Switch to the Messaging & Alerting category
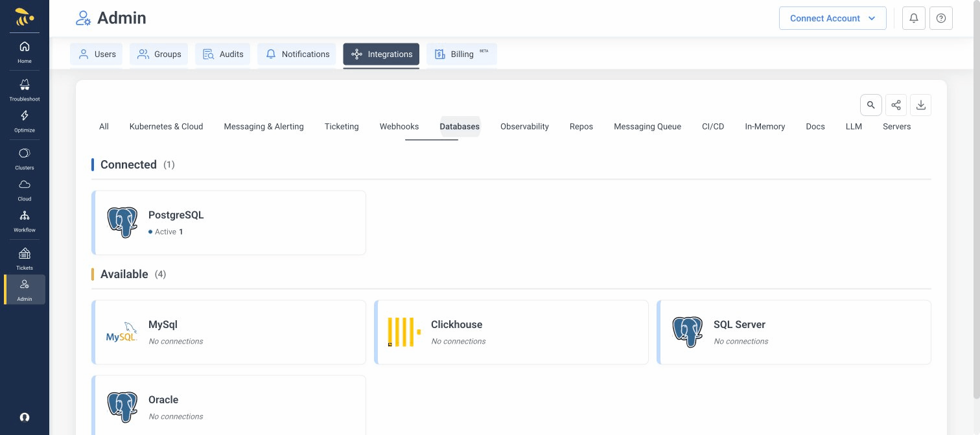The width and height of the screenshot is (980, 435). [x=264, y=126]
